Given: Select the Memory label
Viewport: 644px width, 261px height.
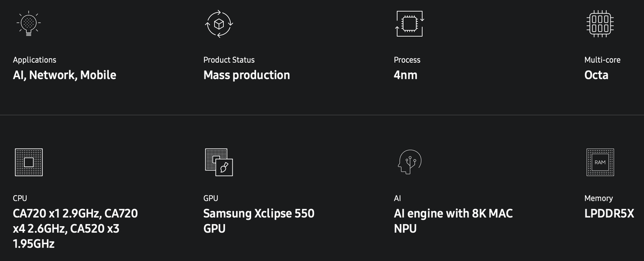Looking at the screenshot, I should 598,198.
